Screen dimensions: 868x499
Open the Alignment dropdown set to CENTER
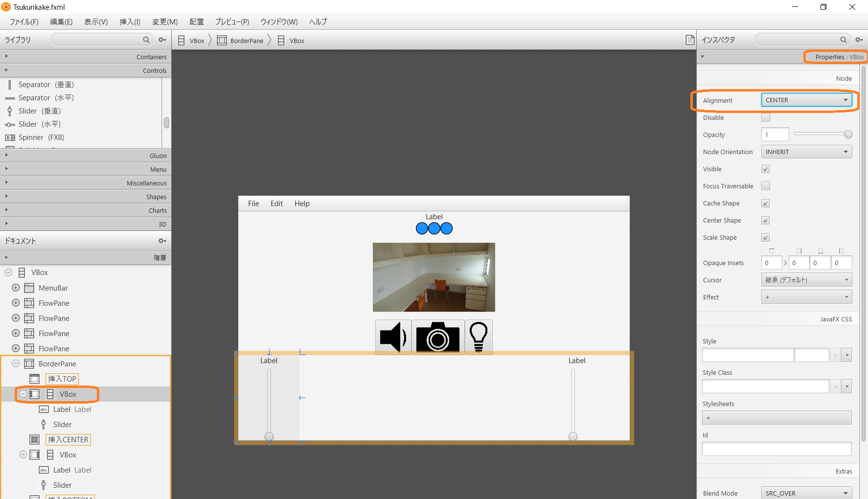(x=806, y=100)
